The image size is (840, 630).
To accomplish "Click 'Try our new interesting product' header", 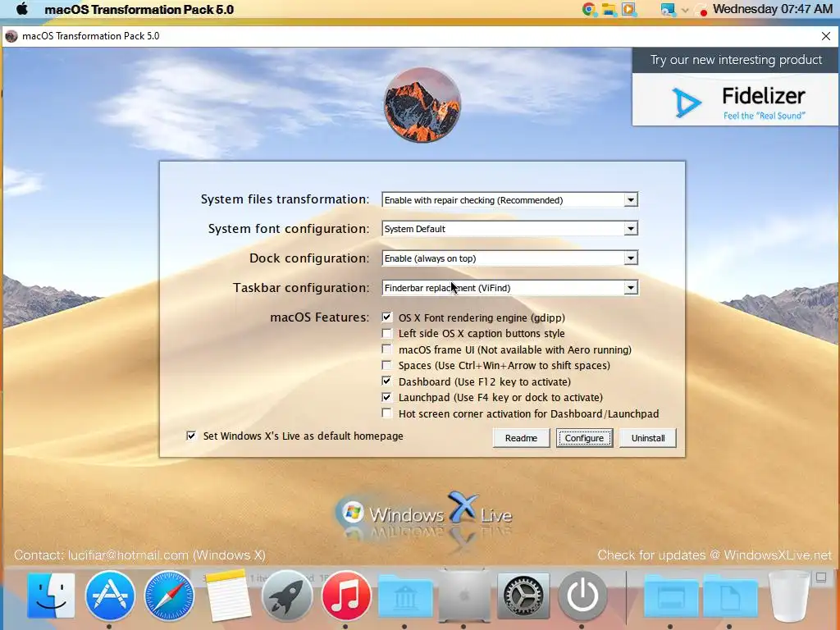I will point(736,60).
